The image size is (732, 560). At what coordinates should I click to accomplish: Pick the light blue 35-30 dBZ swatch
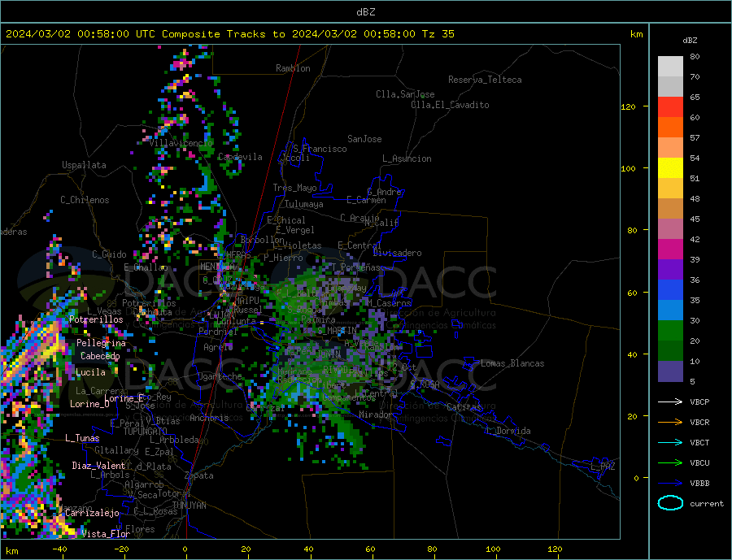tap(670, 310)
